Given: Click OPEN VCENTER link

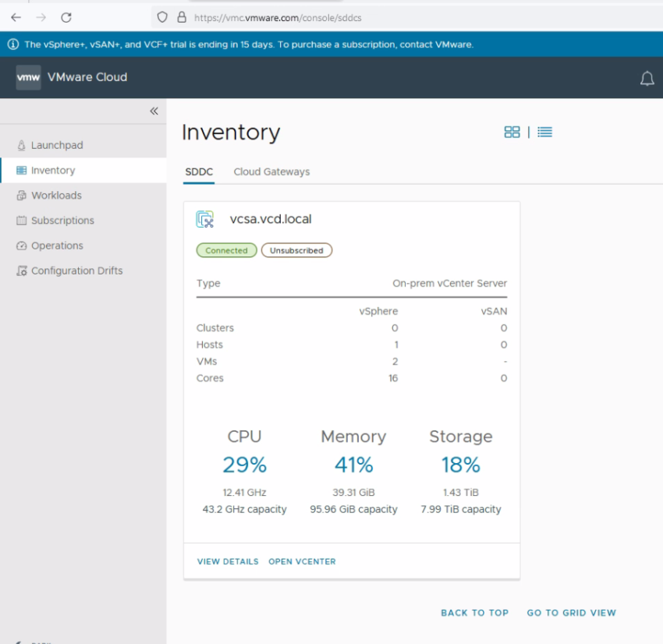Looking at the screenshot, I should click(x=302, y=561).
